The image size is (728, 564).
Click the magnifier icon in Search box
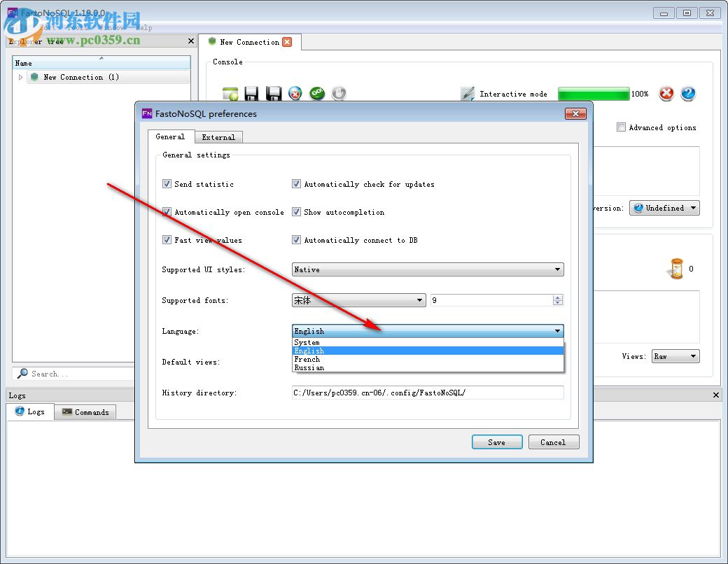(x=22, y=374)
